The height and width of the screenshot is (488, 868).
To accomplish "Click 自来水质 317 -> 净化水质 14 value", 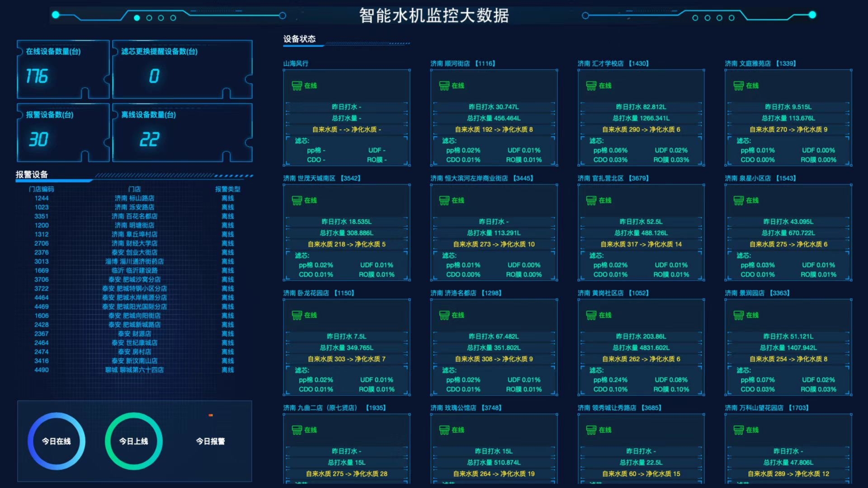I will point(641,244).
